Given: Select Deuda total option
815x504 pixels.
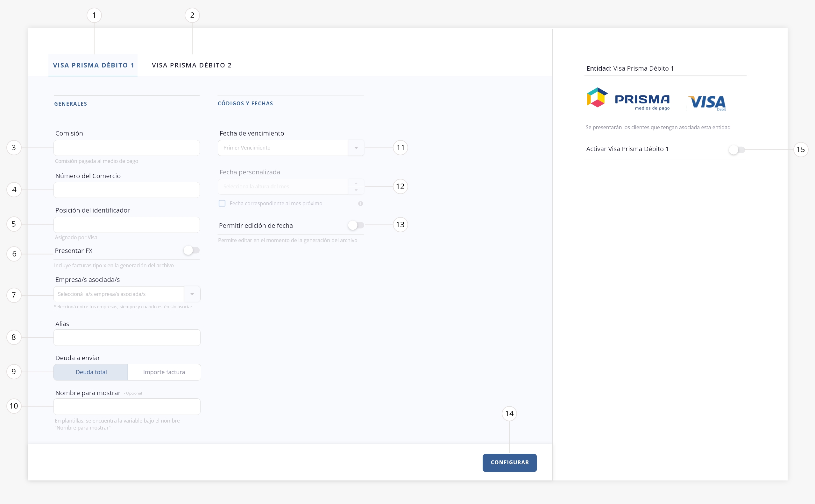Looking at the screenshot, I should pyautogui.click(x=91, y=372).
